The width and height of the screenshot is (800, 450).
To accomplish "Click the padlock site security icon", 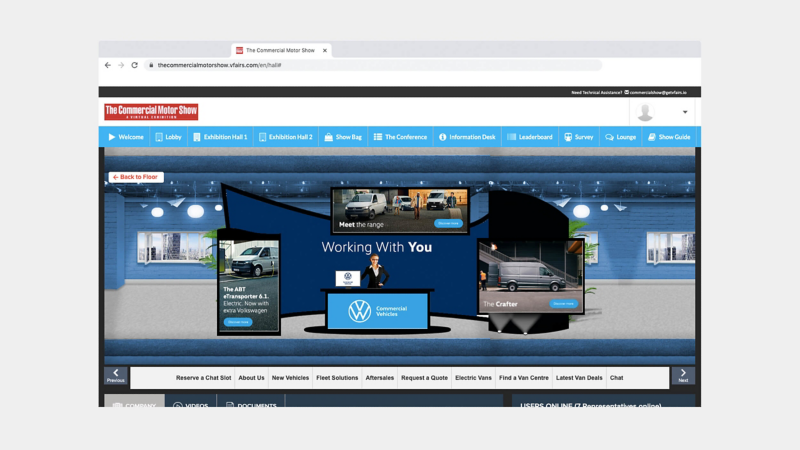I will coord(151,65).
